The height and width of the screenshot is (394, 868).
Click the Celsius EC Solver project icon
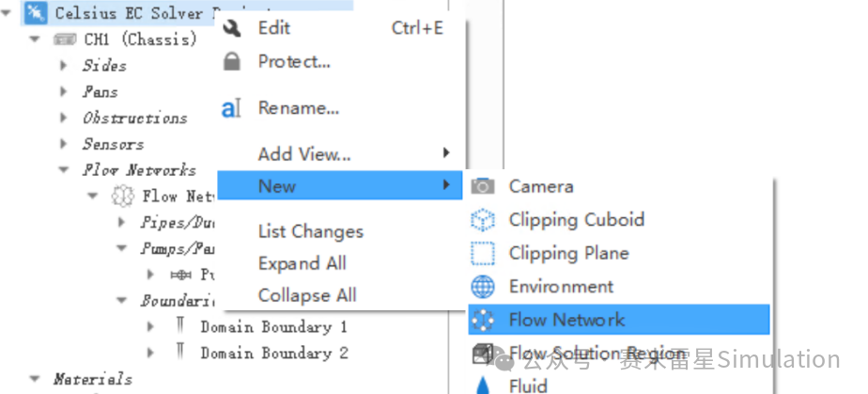pyautogui.click(x=37, y=13)
